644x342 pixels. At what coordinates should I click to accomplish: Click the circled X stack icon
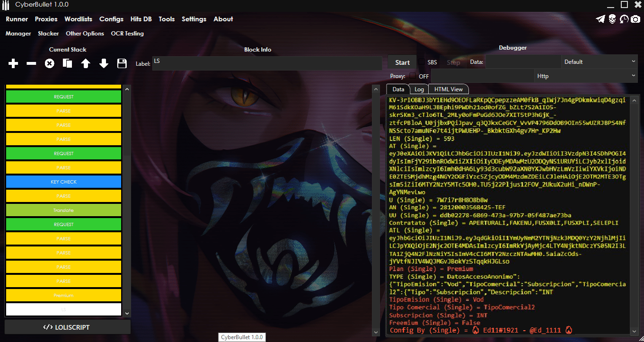click(49, 63)
